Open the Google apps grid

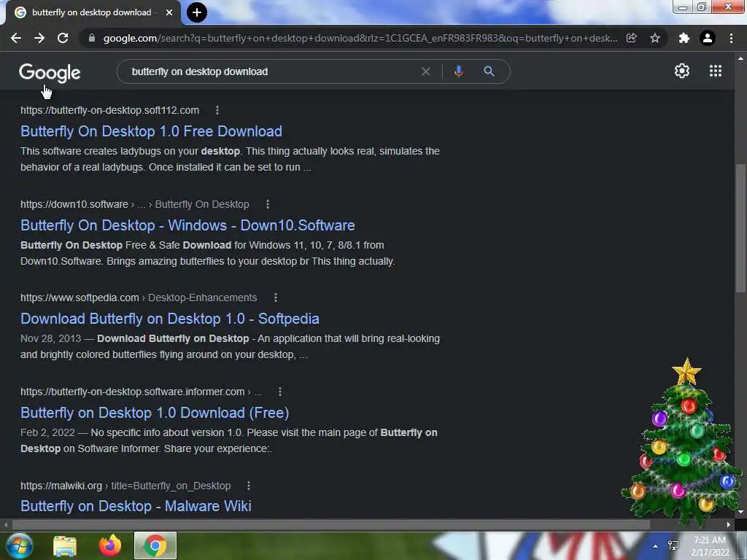pyautogui.click(x=716, y=71)
